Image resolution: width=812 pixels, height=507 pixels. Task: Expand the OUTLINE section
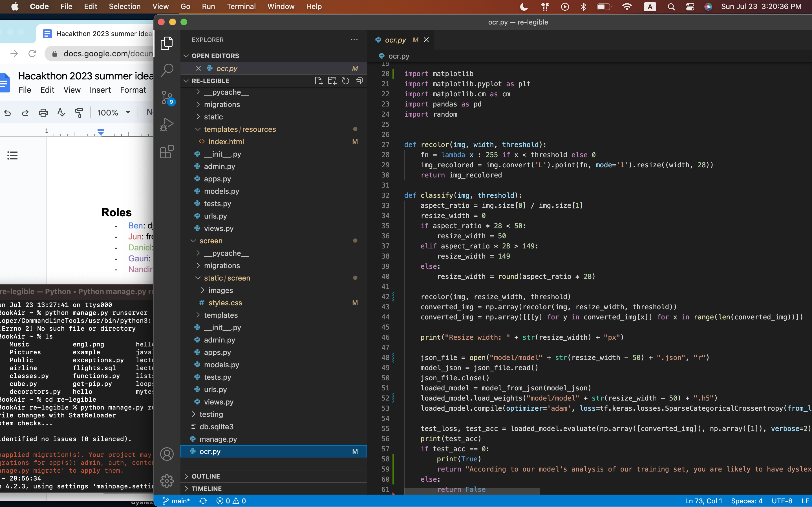(206, 476)
